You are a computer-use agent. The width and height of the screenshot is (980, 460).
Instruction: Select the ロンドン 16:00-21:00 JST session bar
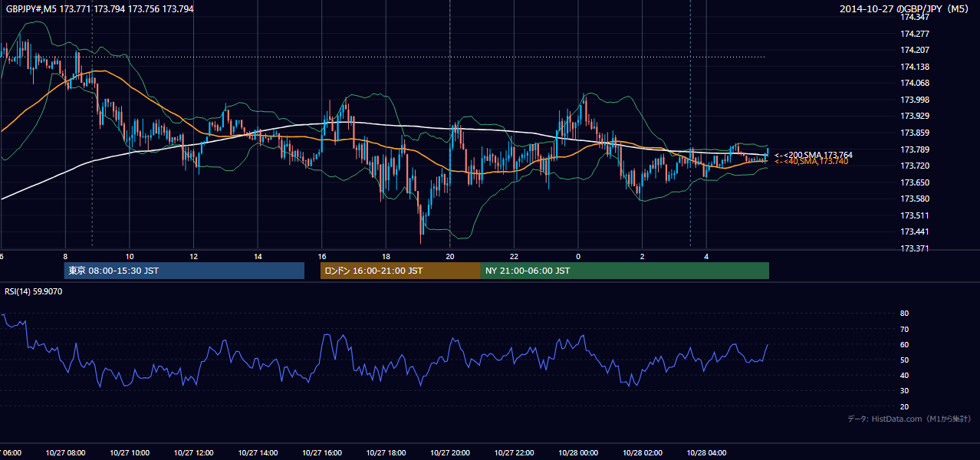400,271
